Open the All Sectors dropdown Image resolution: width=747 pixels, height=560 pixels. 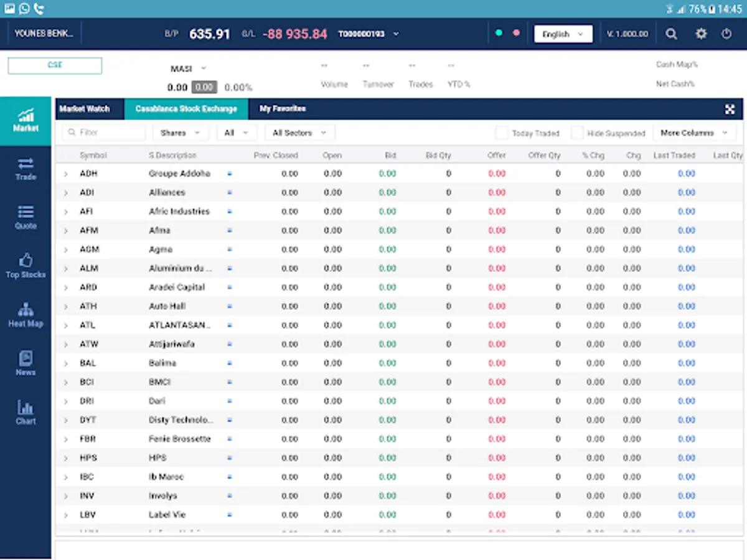[299, 133]
